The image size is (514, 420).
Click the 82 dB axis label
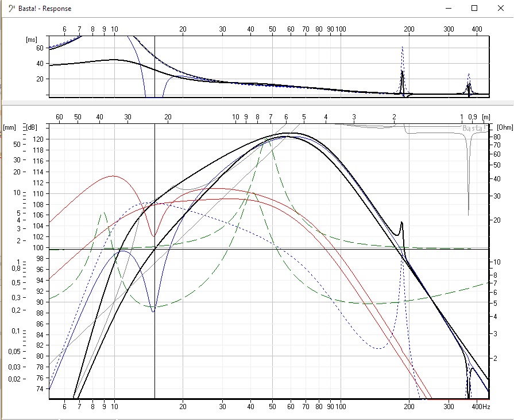point(40,345)
